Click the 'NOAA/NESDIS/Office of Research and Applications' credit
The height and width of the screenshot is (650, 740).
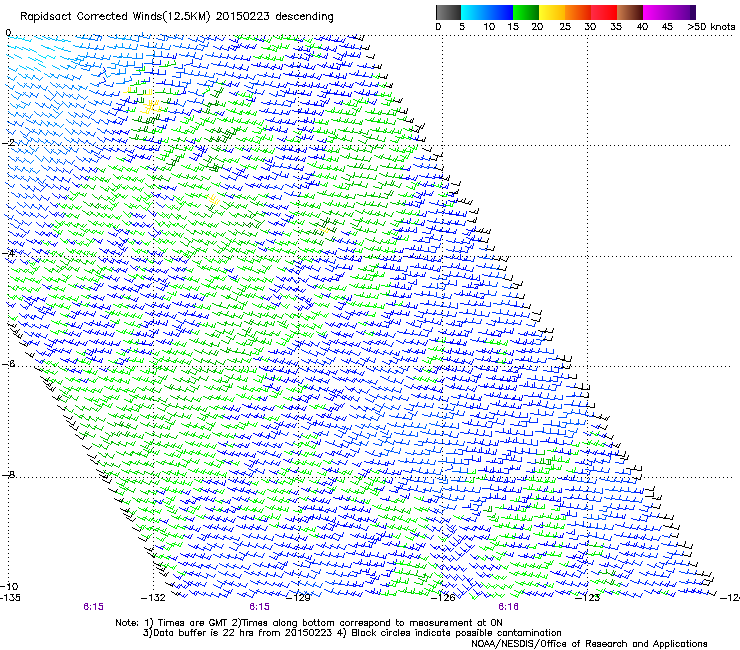pyautogui.click(x=589, y=644)
